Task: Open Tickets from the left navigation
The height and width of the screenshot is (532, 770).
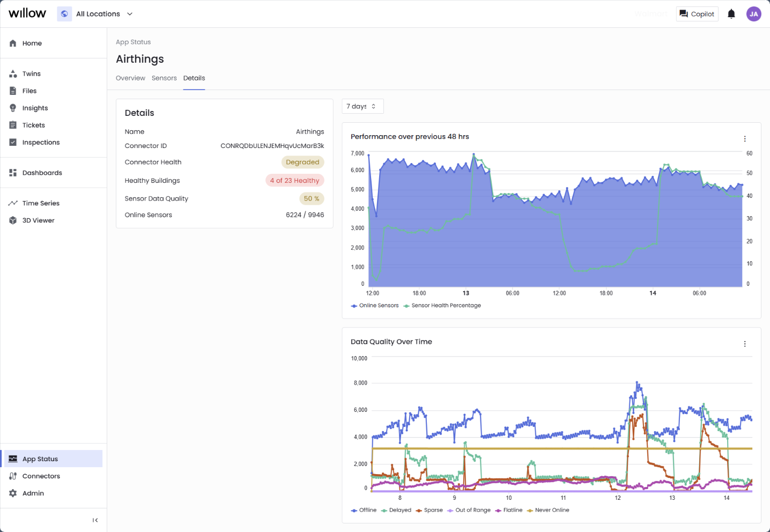Action: coord(33,125)
